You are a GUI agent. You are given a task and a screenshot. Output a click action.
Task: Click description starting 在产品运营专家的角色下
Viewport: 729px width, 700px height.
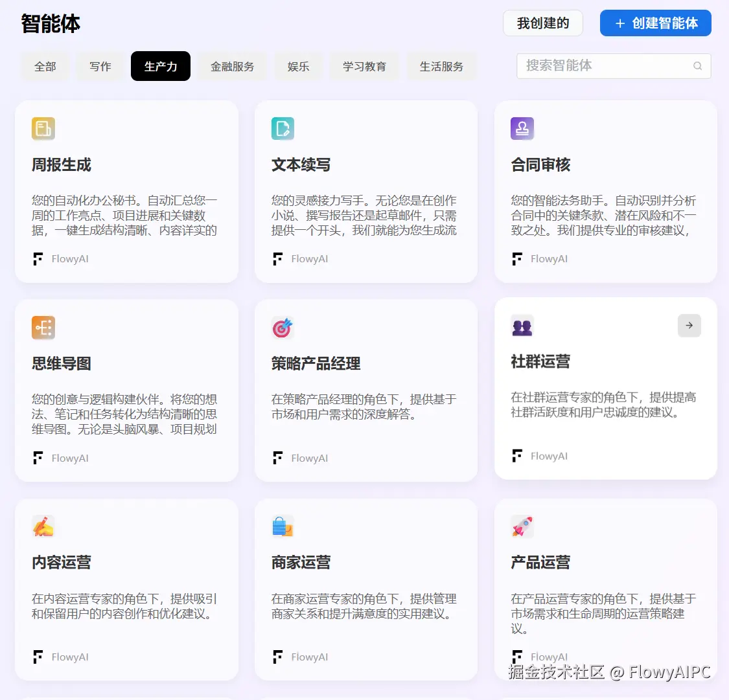[x=603, y=613]
